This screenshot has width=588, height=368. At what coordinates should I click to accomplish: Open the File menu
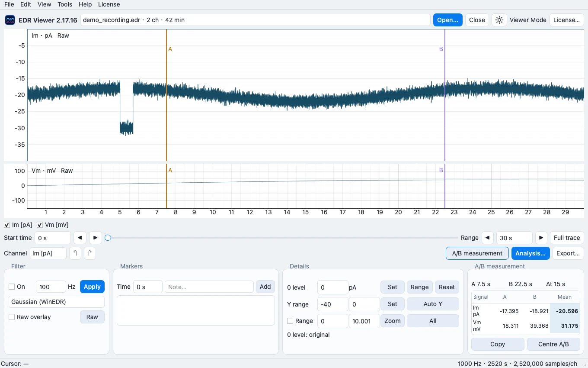click(9, 4)
